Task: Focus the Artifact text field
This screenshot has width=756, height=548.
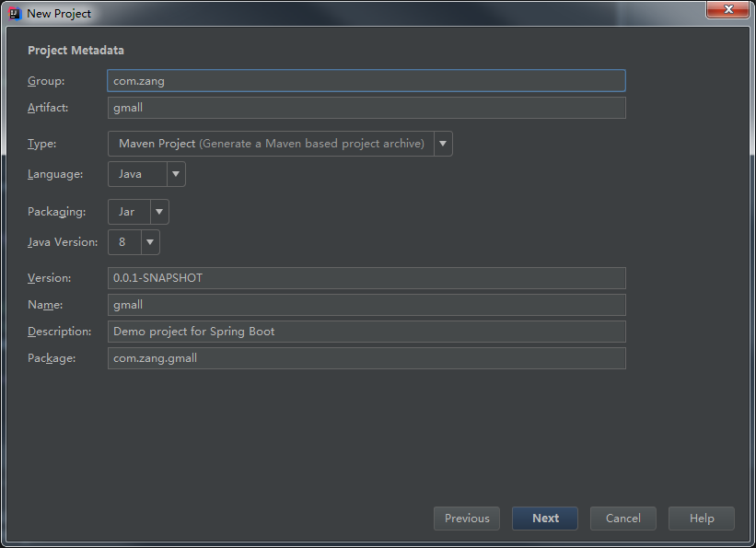Action: pos(366,108)
